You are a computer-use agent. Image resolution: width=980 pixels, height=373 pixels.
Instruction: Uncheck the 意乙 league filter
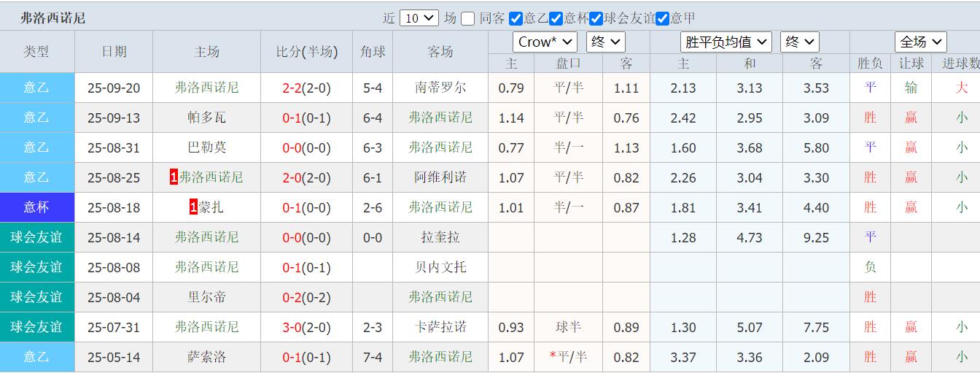(516, 18)
